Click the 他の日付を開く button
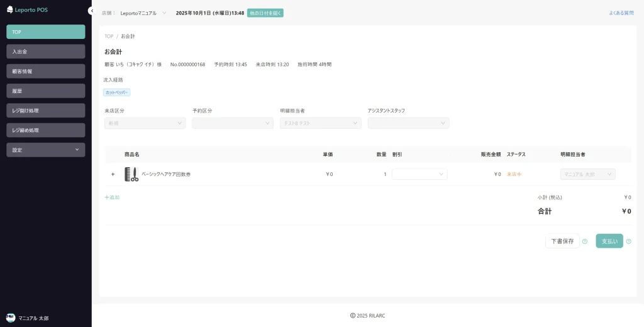The width and height of the screenshot is (644, 327). tap(265, 13)
